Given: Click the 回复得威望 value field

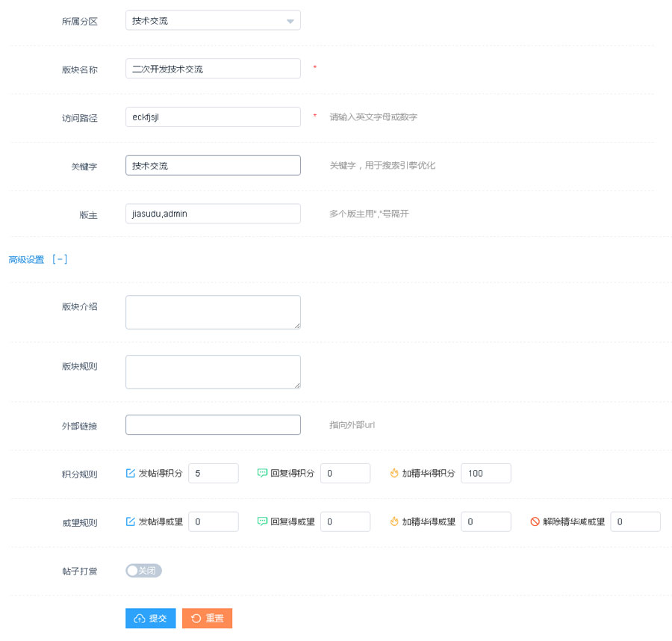Looking at the screenshot, I should [345, 521].
